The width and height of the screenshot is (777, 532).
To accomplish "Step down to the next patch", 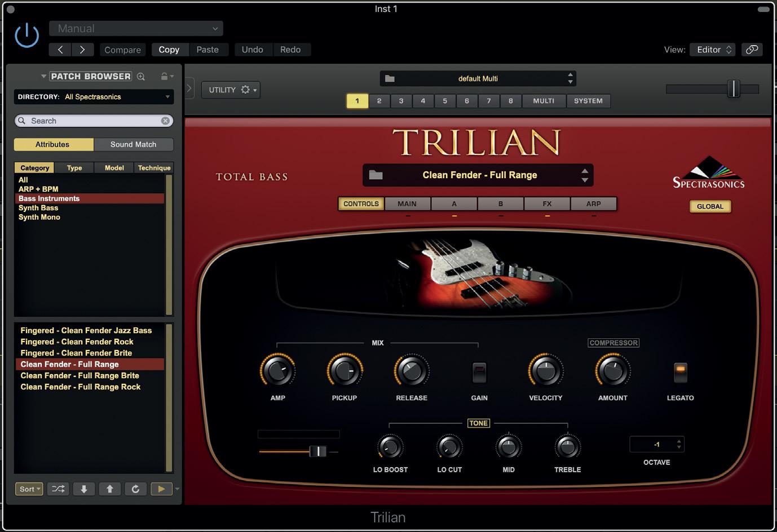I will (x=84, y=489).
